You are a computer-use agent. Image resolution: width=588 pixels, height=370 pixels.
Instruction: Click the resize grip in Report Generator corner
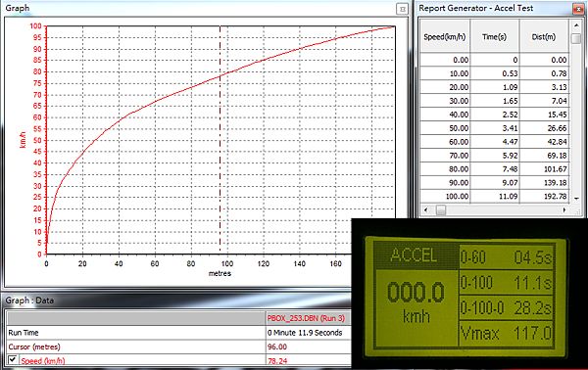(x=578, y=212)
